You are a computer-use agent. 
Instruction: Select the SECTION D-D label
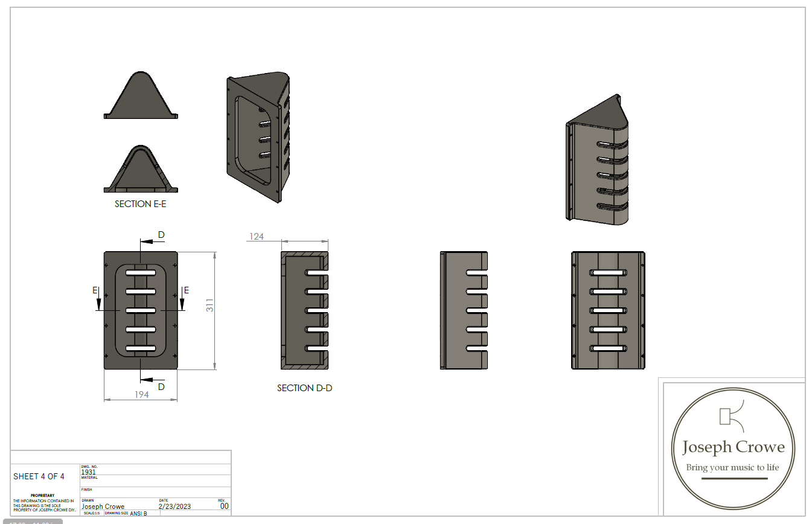pos(304,388)
